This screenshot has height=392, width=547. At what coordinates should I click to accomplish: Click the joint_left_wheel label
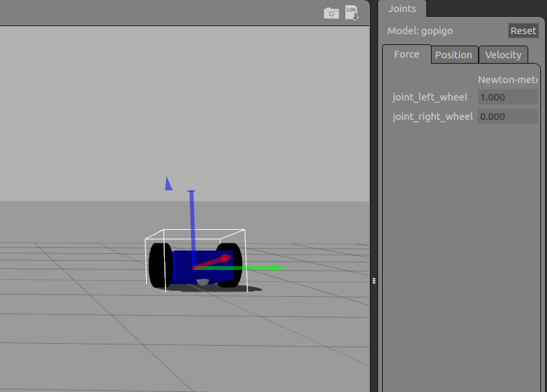[430, 97]
